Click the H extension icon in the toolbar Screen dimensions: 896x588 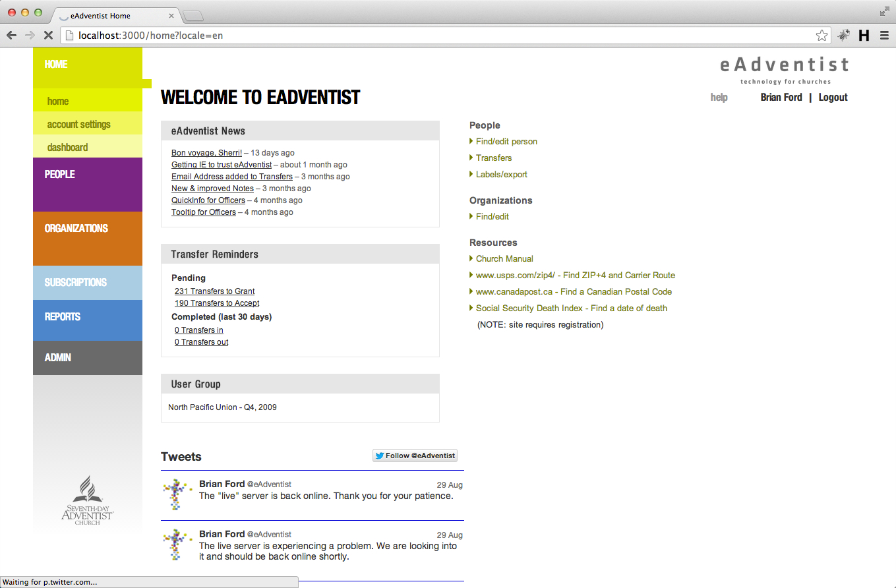click(x=864, y=36)
